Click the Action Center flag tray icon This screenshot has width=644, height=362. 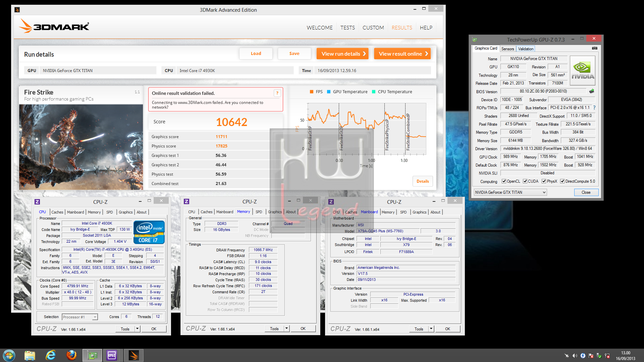pos(591,356)
